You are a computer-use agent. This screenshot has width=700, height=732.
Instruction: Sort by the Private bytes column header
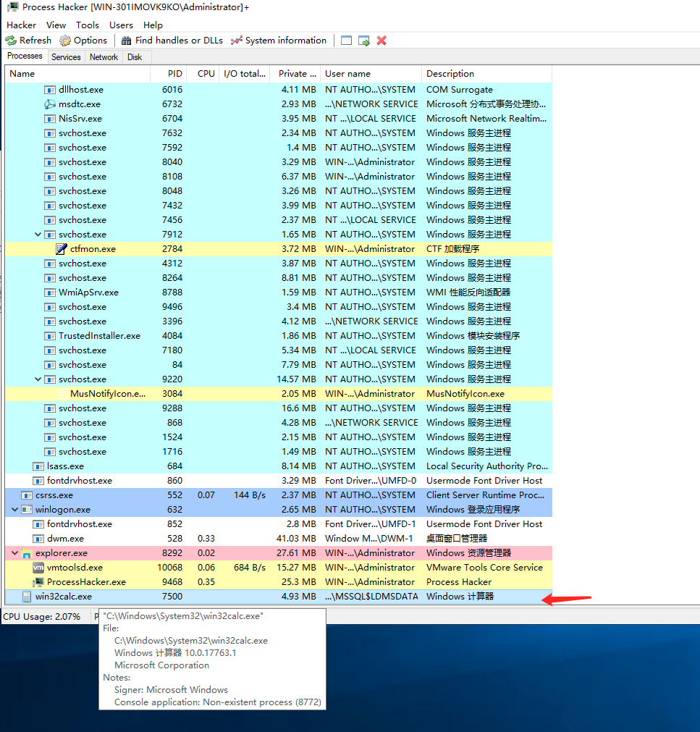click(x=295, y=74)
